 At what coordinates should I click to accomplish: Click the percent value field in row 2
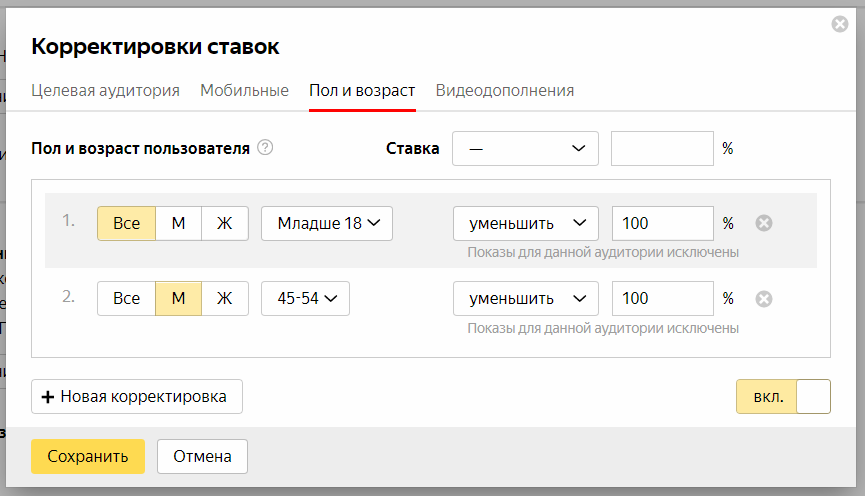coord(663,298)
